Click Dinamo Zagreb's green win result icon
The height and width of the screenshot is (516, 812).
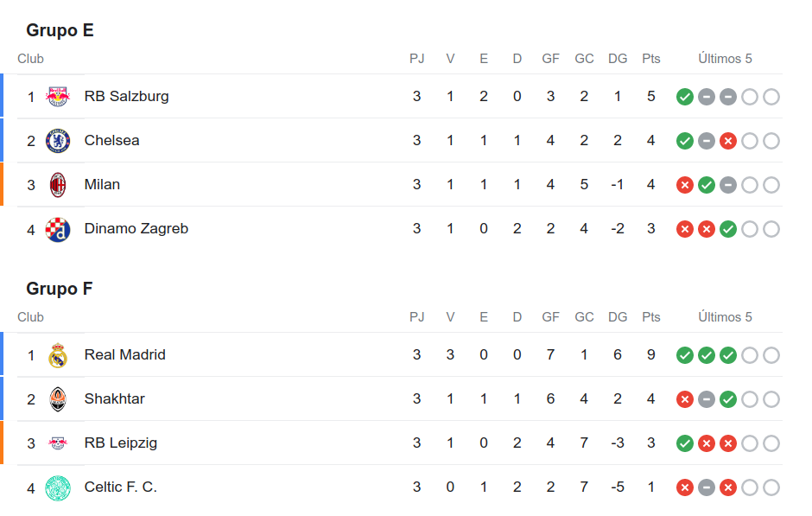727,229
